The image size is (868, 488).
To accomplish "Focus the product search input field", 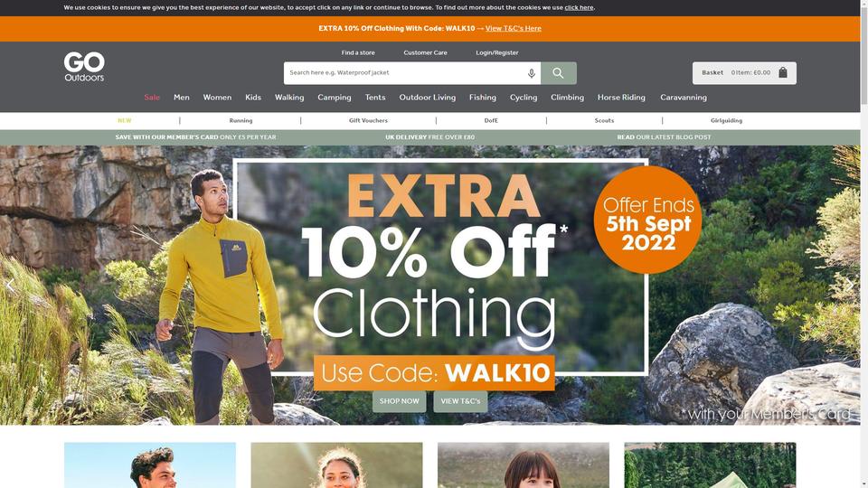I will pos(405,73).
